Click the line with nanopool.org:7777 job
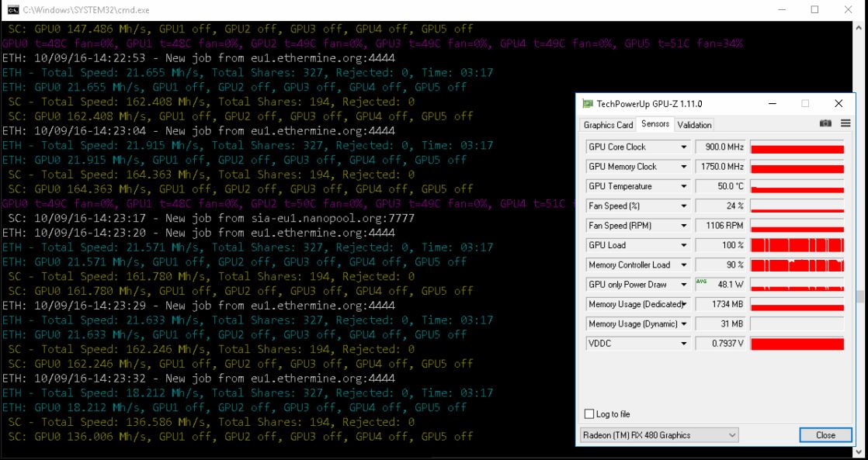 [x=211, y=218]
